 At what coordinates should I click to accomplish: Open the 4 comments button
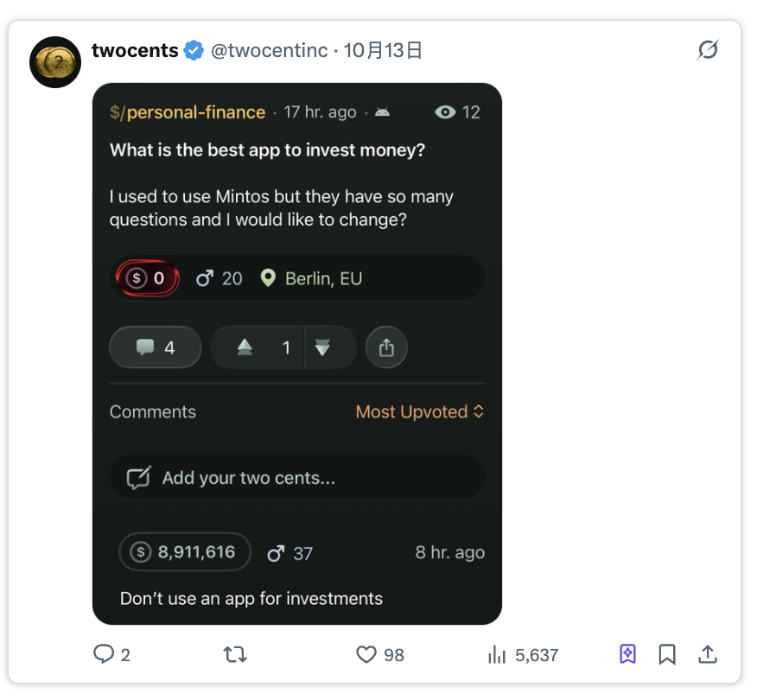pyautogui.click(x=156, y=347)
